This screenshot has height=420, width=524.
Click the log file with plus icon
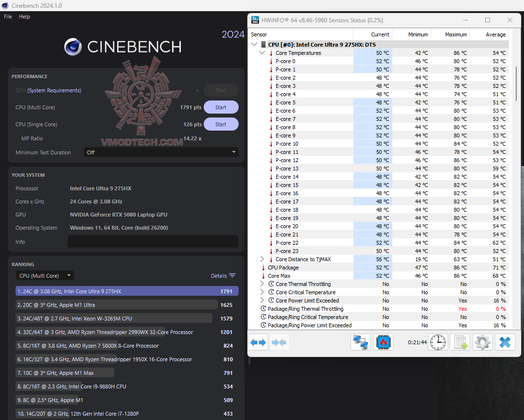(x=460, y=342)
